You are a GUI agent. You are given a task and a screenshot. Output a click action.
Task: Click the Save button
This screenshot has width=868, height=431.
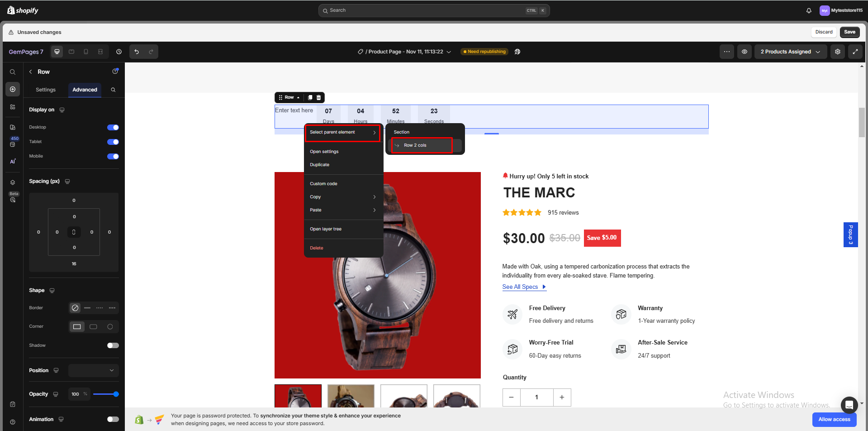849,32
